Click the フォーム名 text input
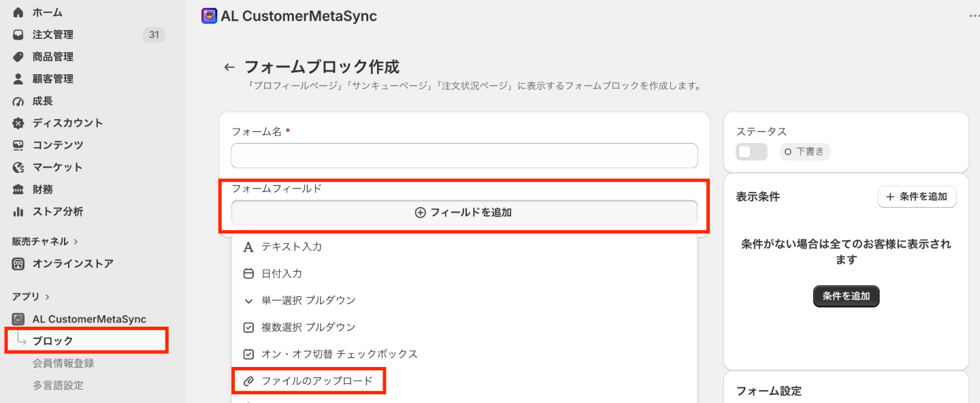This screenshot has height=403, width=980. pyautogui.click(x=464, y=156)
